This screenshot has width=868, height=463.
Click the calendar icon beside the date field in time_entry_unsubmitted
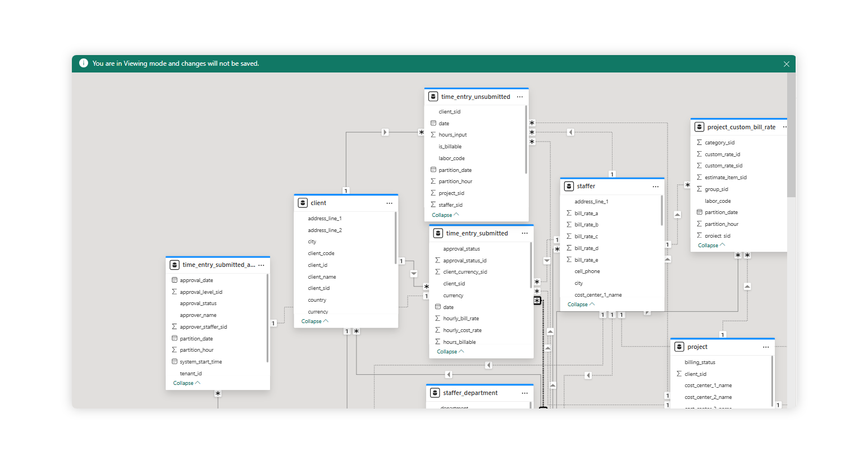(x=433, y=123)
